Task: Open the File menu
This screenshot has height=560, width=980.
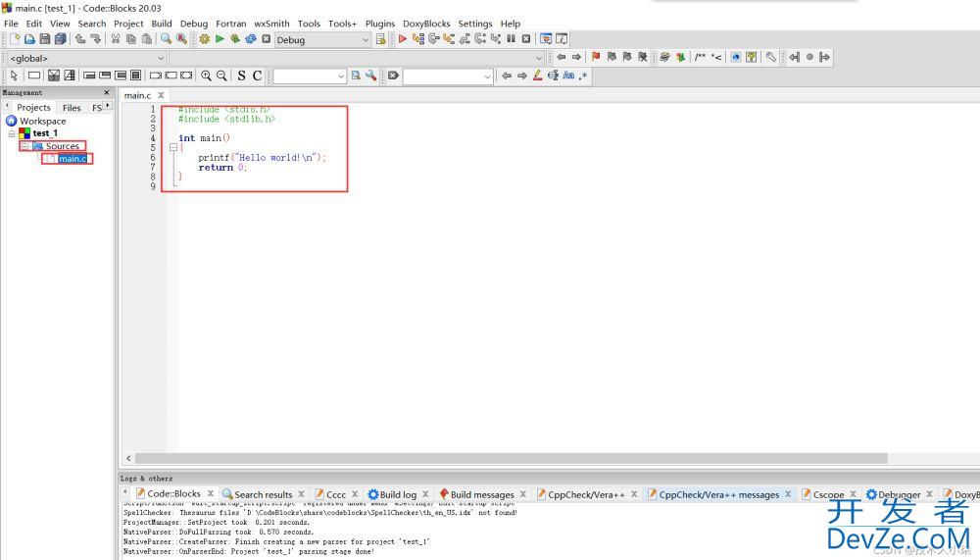Action: (11, 24)
